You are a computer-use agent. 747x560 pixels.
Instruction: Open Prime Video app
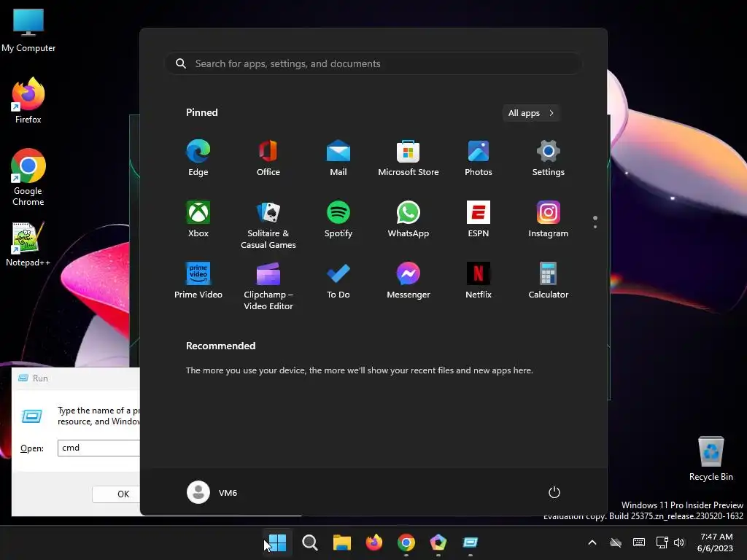pyautogui.click(x=198, y=281)
